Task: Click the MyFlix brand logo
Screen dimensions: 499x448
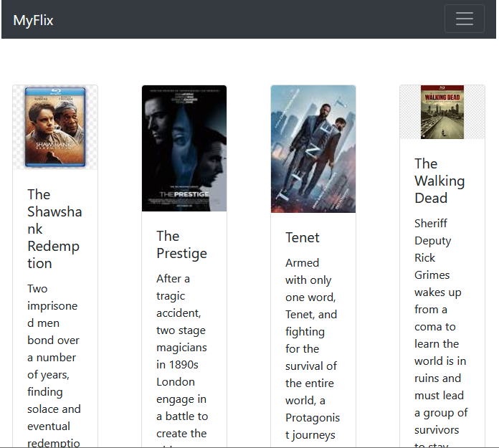Action: [x=33, y=20]
